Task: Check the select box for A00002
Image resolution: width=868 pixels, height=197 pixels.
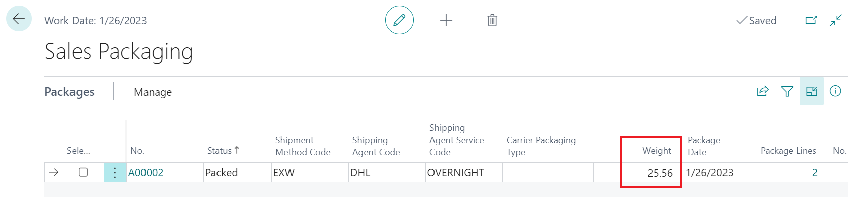Action: pos(83,172)
